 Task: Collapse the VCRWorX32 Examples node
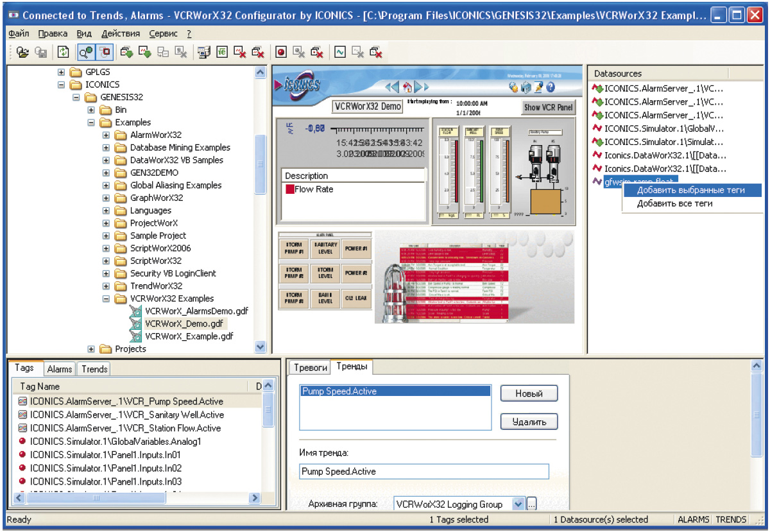(x=107, y=298)
